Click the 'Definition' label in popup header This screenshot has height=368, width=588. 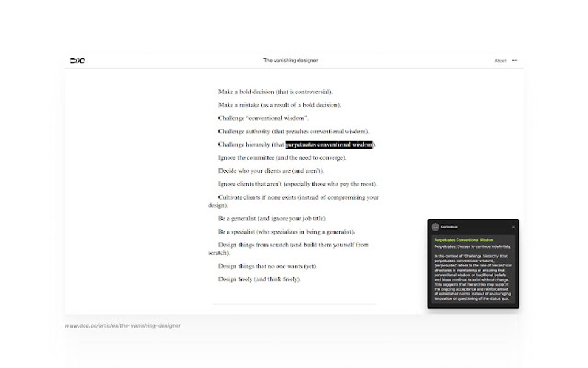click(449, 227)
